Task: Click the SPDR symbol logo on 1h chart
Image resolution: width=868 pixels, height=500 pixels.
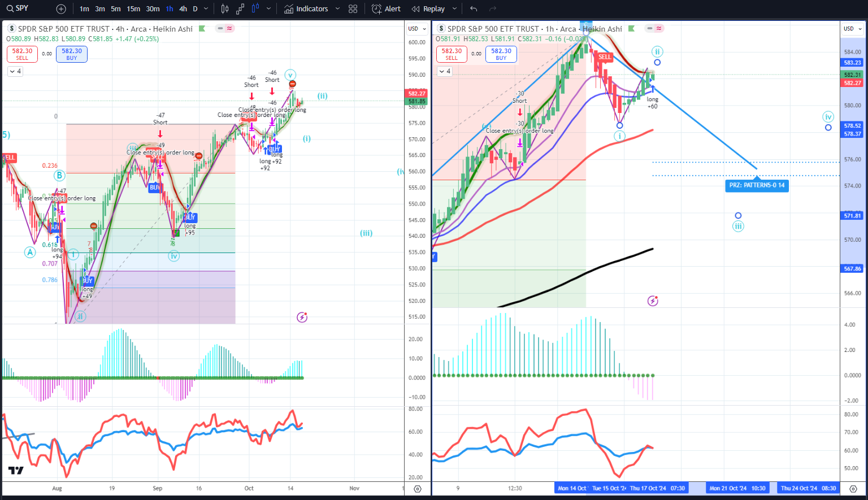Action: pos(441,29)
